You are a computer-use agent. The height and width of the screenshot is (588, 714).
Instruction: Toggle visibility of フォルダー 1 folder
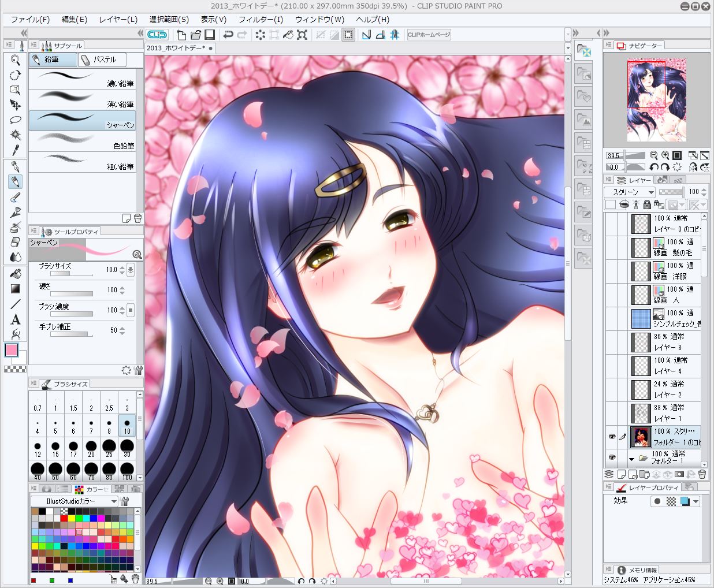(x=612, y=457)
